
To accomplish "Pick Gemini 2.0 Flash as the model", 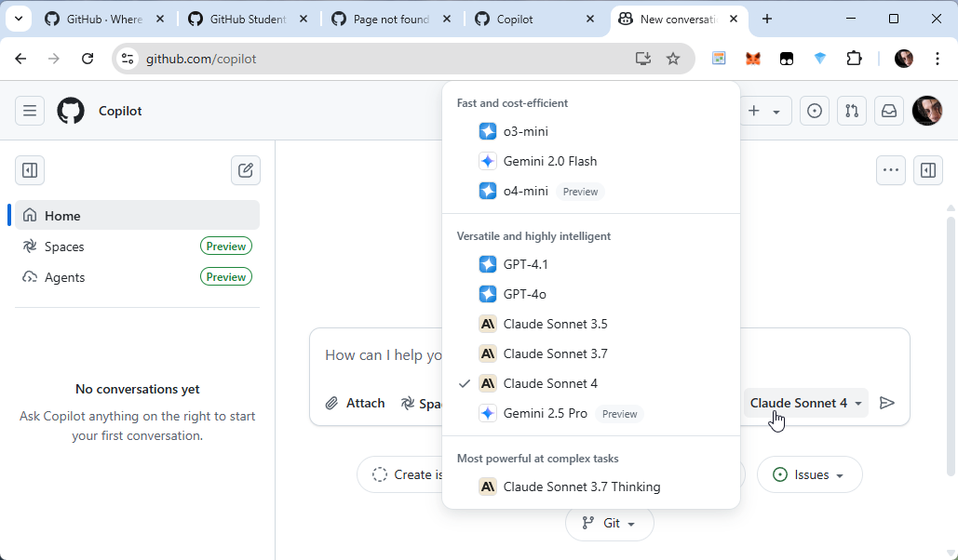I will click(x=549, y=161).
